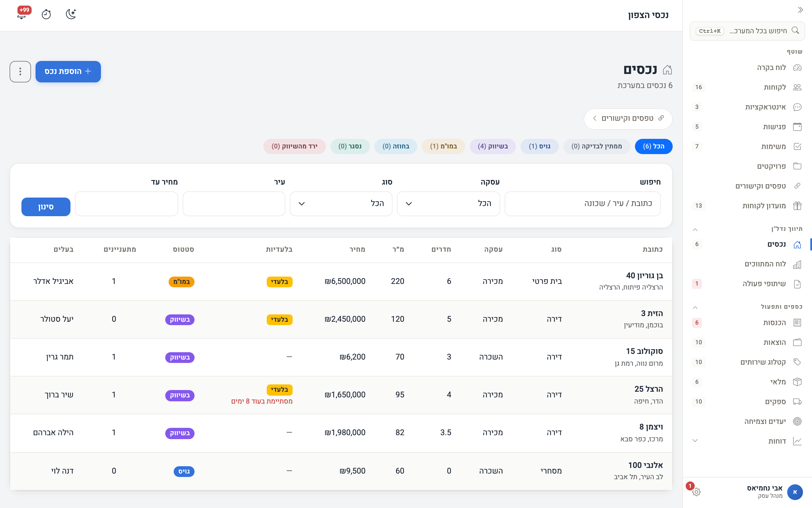Open ספקים truck item in sidebar

[747, 402]
